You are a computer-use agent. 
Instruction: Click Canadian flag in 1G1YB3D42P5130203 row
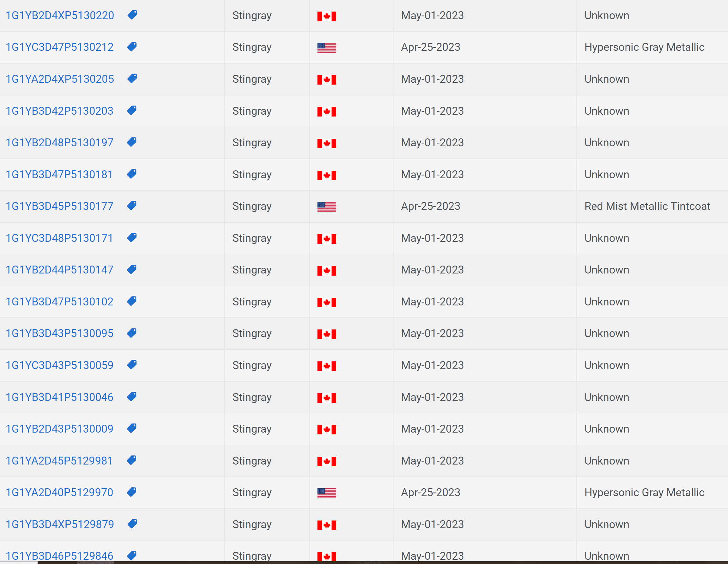pos(326,111)
